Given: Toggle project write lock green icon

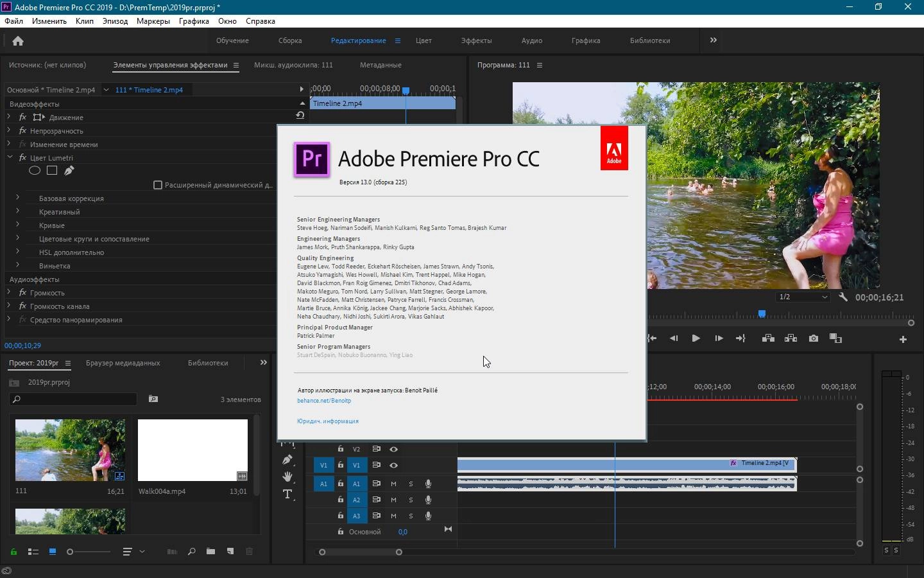Looking at the screenshot, I should [x=13, y=552].
